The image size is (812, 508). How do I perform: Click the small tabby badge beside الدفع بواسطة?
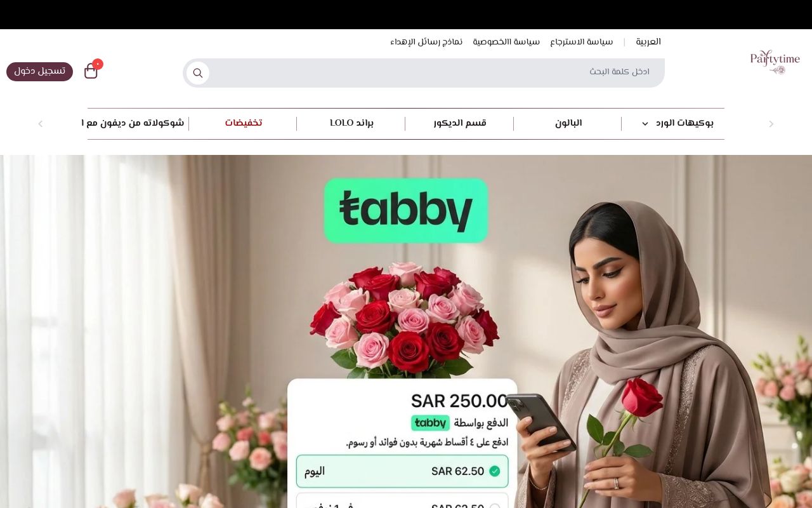click(x=430, y=423)
